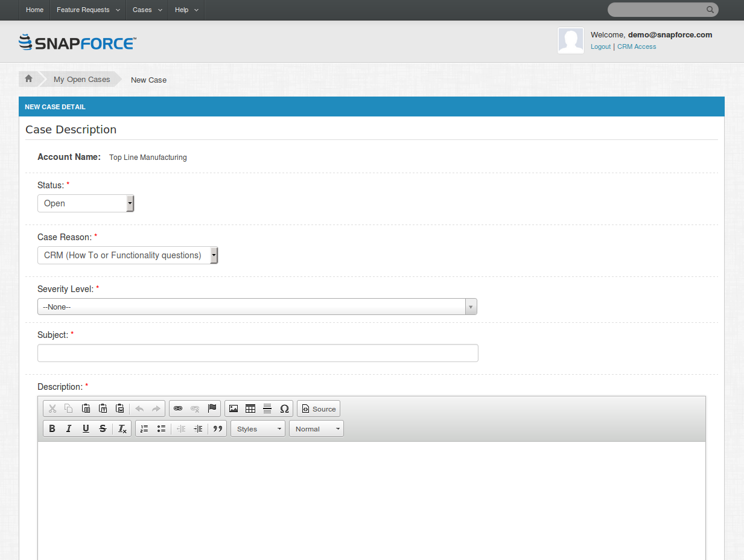Insert a link with the chain icon
The width and height of the screenshot is (744, 560).
tap(178, 409)
